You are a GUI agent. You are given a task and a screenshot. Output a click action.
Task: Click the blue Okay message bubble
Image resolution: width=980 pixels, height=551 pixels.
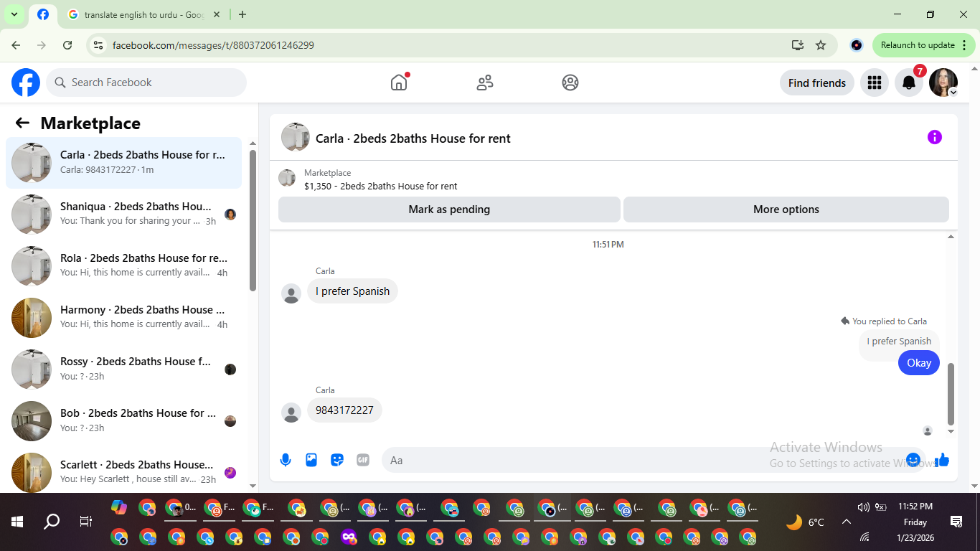coord(919,363)
